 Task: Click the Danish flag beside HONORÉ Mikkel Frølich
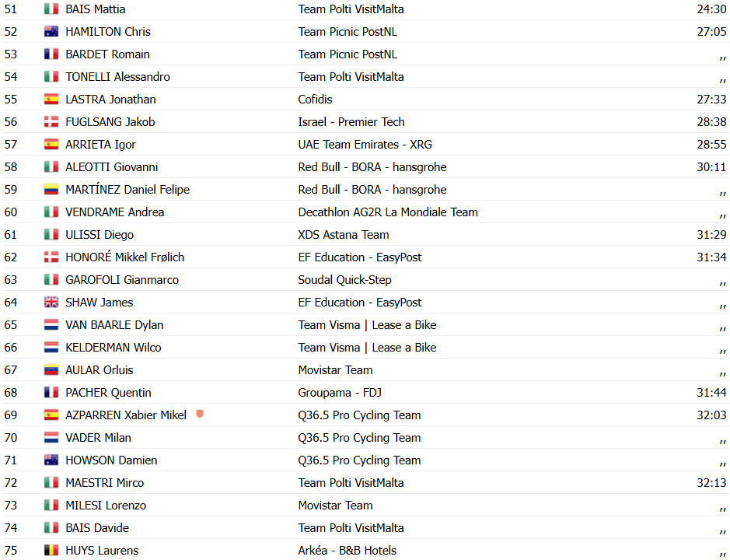coord(51,257)
